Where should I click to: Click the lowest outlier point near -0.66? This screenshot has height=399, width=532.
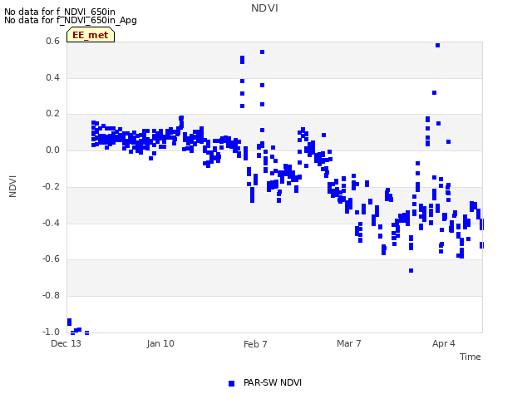[x=411, y=271]
